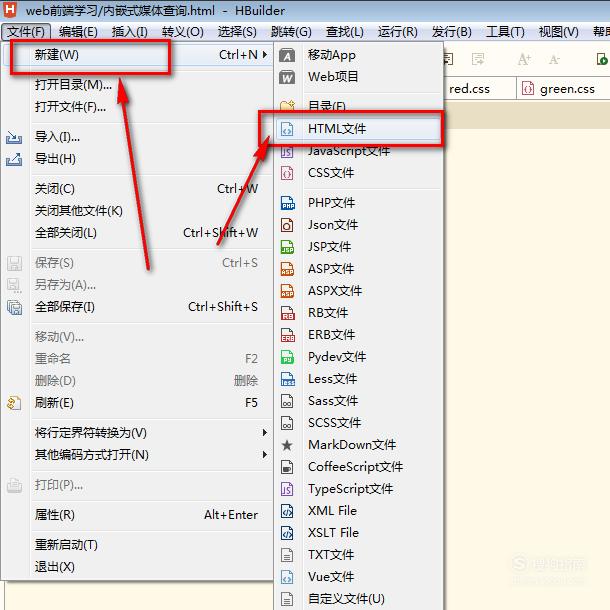Screen dimensions: 610x610
Task: Expand 其他编码方式打开(N) submenu arrow
Action: pyautogui.click(x=265, y=455)
